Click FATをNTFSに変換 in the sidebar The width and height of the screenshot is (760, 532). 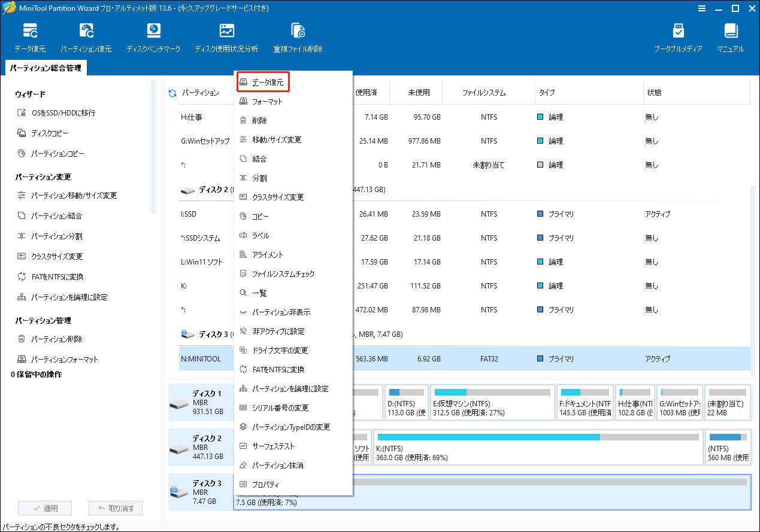[x=50, y=277]
